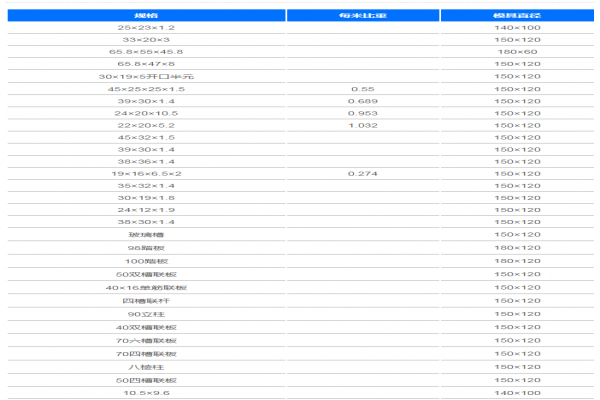Select the 30×19×5开口单元 row
This screenshot has width=600, height=400.
[301, 76]
